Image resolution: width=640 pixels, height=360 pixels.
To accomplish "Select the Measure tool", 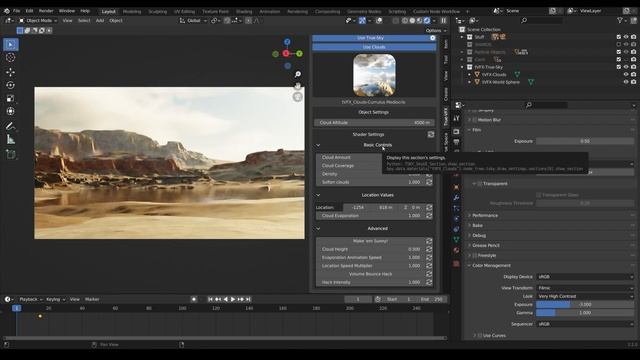I will (x=11, y=140).
